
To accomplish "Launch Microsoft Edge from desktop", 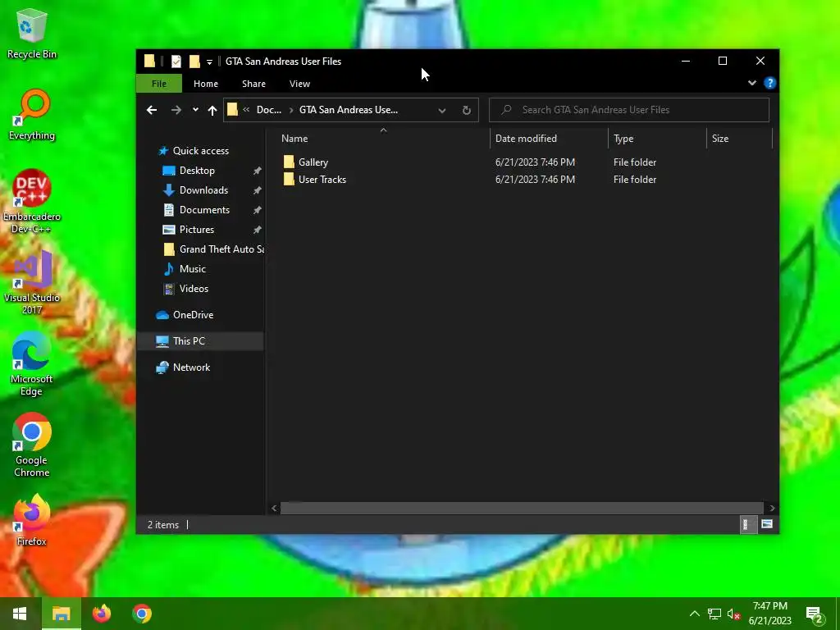I will [32, 363].
